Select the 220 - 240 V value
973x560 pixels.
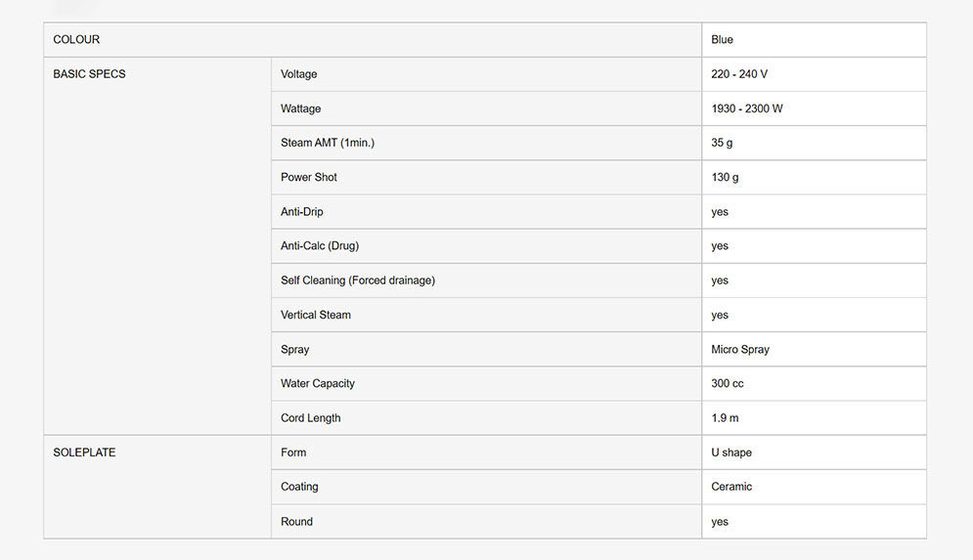point(739,74)
